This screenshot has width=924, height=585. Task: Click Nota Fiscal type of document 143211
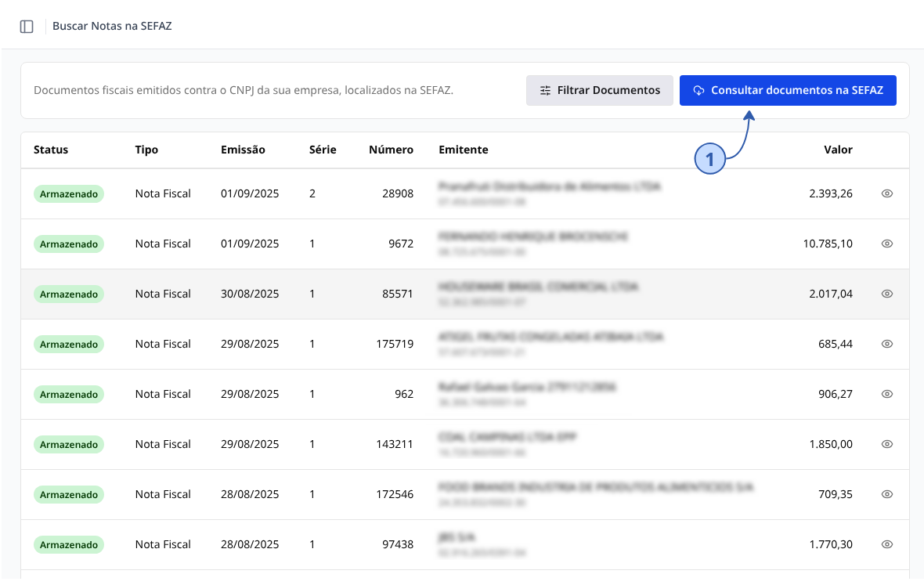coord(163,444)
